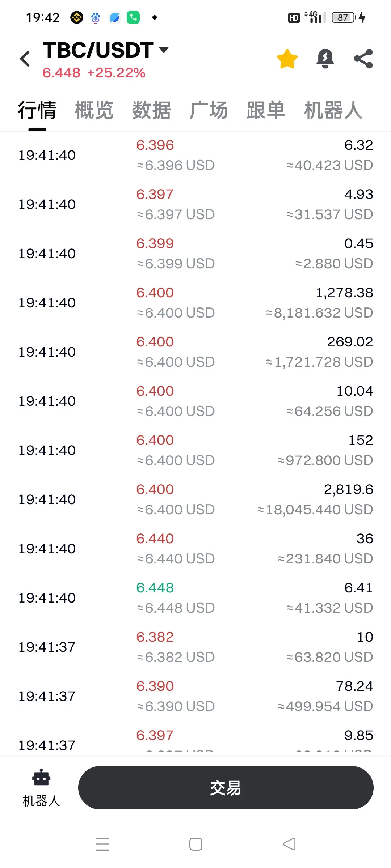Open the price alert bell icon
Image resolution: width=391 pixels, height=868 pixels.
click(x=325, y=59)
